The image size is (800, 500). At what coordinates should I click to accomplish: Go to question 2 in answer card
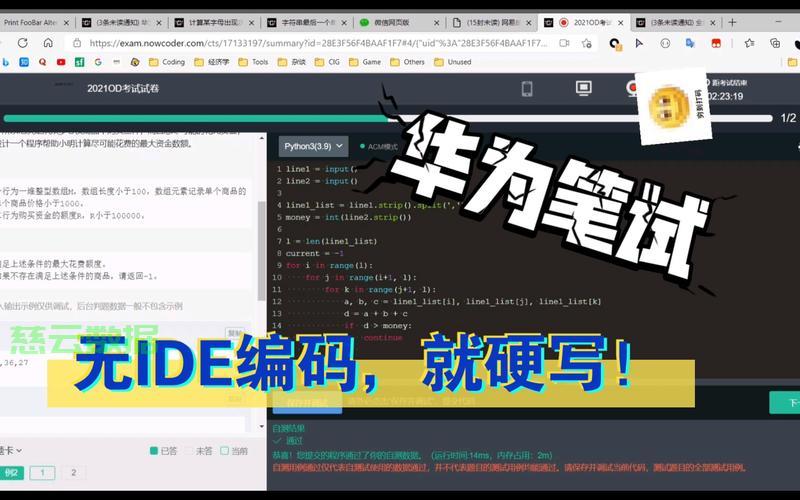(72, 473)
